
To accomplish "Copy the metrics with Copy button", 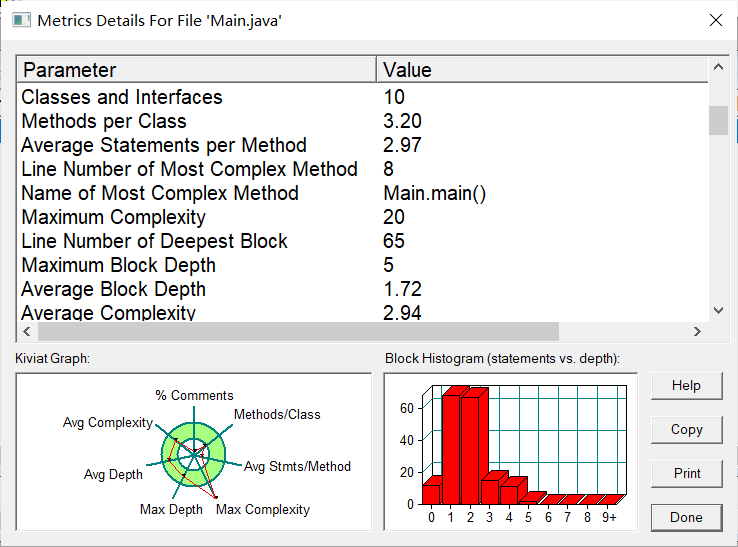I will (x=686, y=429).
